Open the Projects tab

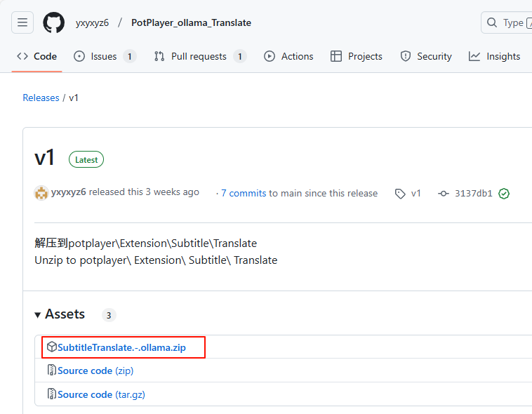[x=357, y=56]
